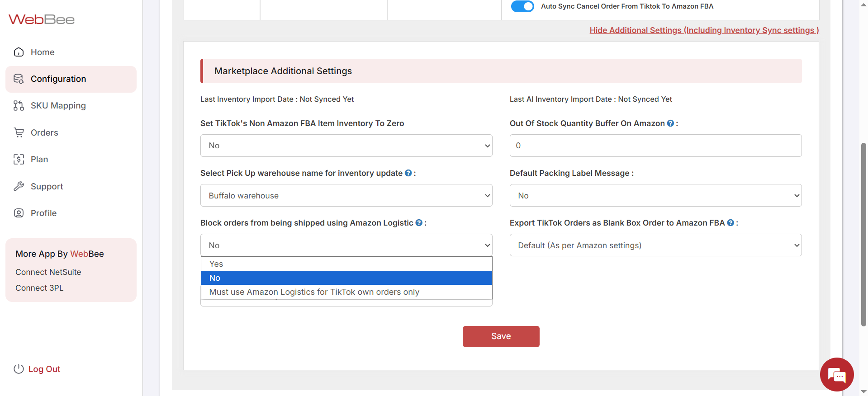The width and height of the screenshot is (868, 396).
Task: Click help icon beside Out Of Stock Quantity Buffer
Action: coord(670,123)
